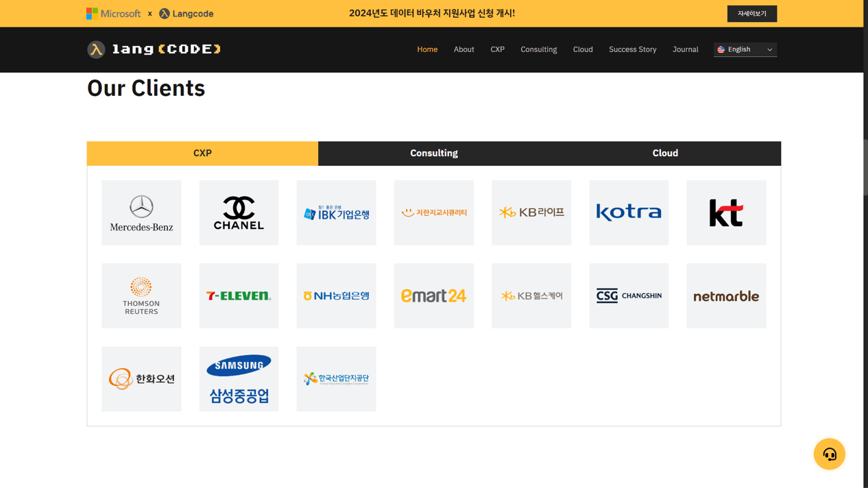Click the 한국산업단지공단 client logo

click(336, 378)
